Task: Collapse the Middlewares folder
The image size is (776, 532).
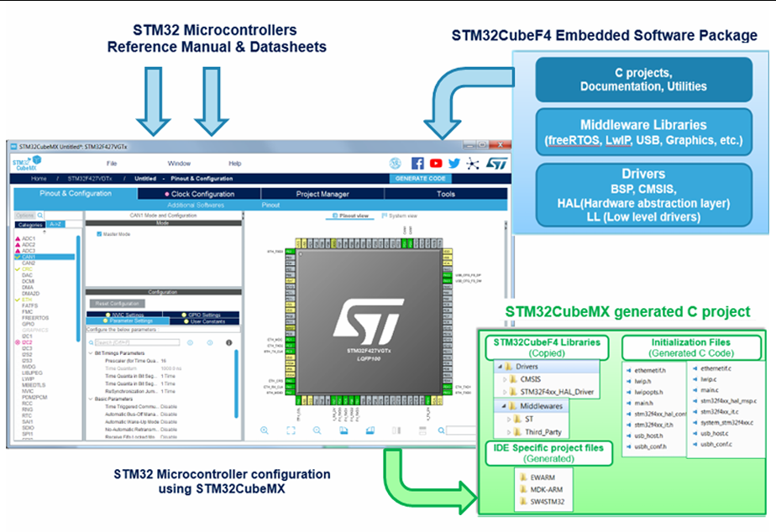Action: pos(504,406)
